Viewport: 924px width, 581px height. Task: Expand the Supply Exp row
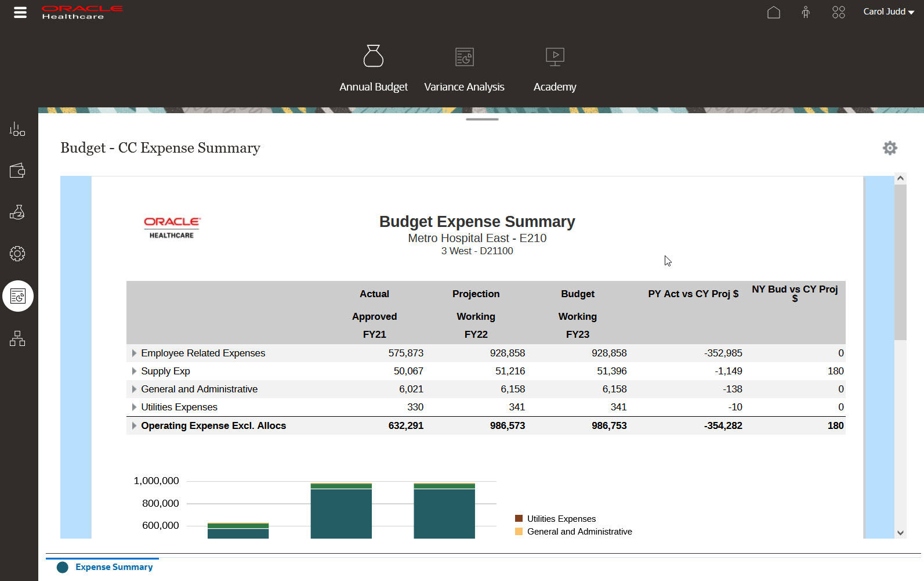(134, 371)
